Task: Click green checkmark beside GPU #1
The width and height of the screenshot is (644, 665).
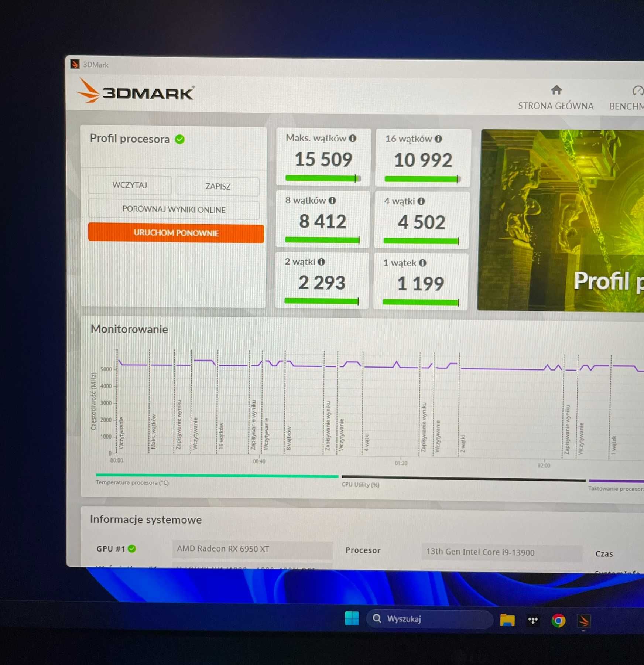Action: click(132, 549)
